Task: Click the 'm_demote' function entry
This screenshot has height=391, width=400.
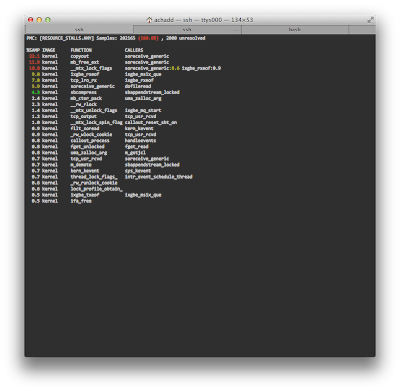Action: point(81,165)
